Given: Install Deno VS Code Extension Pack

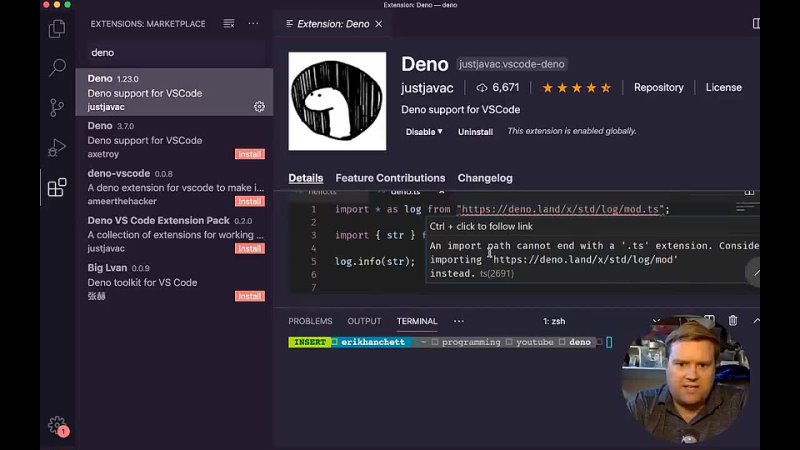Looking at the screenshot, I should [249, 248].
